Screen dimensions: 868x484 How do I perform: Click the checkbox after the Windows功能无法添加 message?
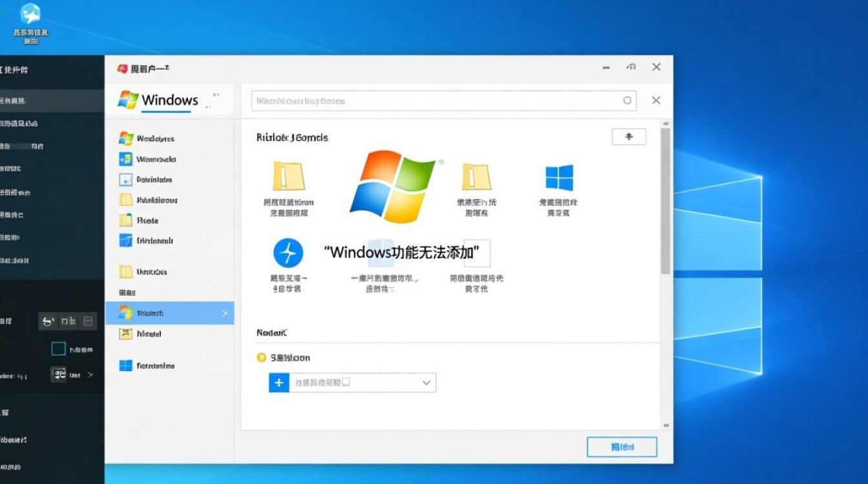click(x=479, y=253)
